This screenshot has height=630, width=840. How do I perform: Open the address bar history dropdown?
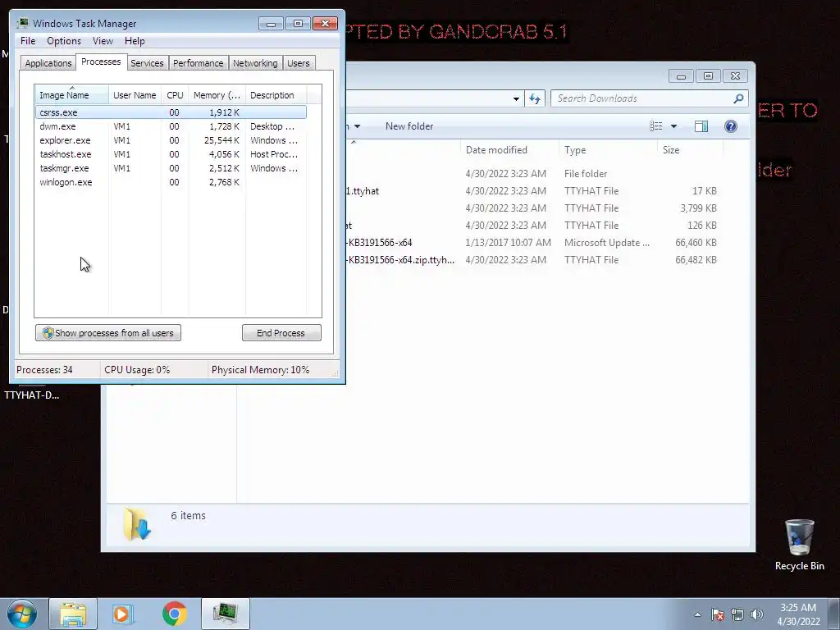coord(516,98)
